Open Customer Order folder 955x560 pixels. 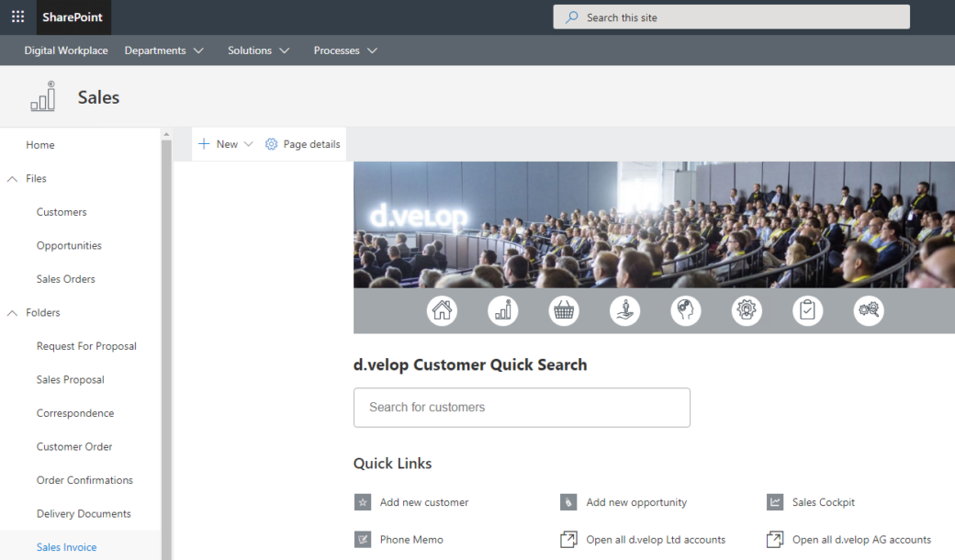74,446
